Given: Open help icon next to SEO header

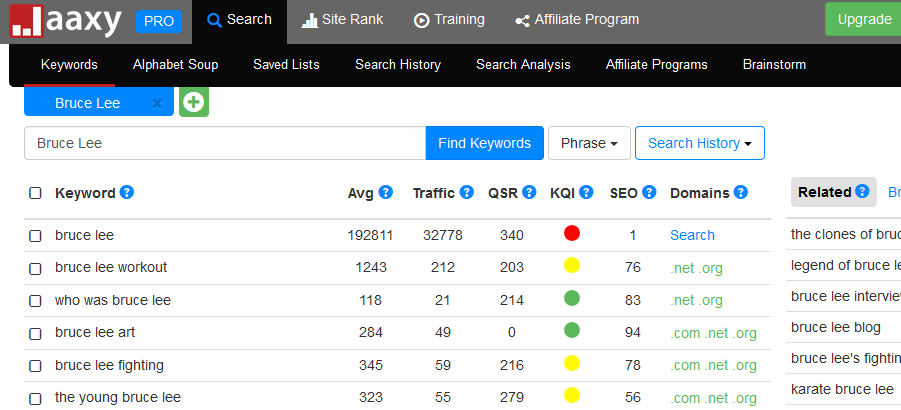Looking at the screenshot, I should (649, 192).
